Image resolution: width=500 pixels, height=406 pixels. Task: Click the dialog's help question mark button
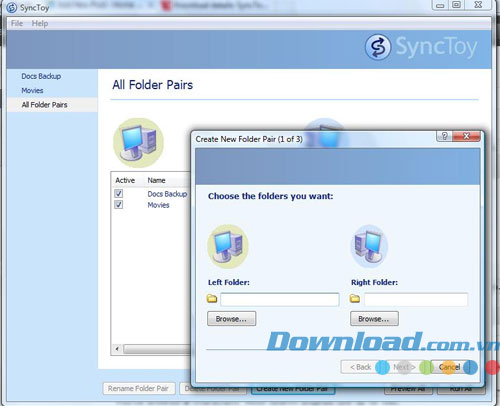click(x=444, y=136)
